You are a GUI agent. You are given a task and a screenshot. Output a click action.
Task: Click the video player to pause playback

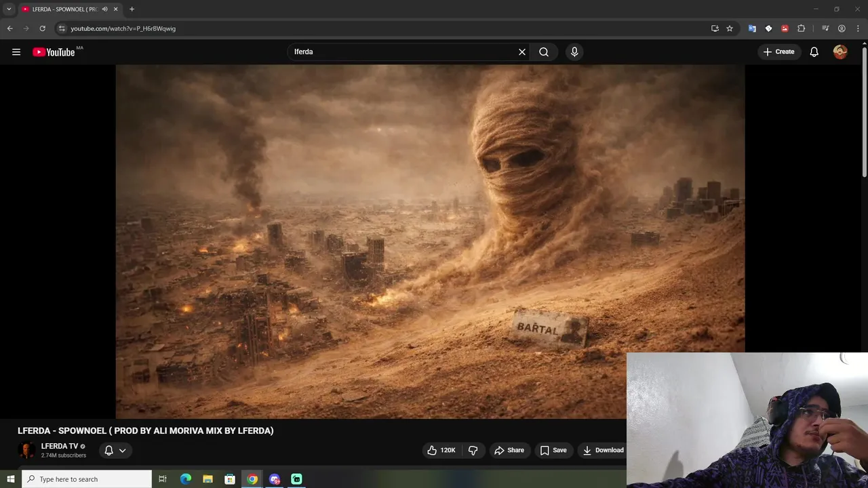click(x=430, y=241)
